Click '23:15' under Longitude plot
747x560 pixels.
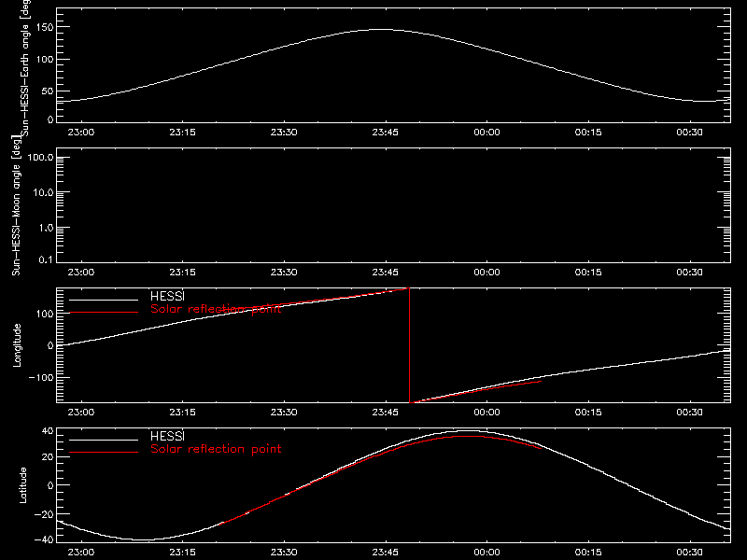click(182, 413)
